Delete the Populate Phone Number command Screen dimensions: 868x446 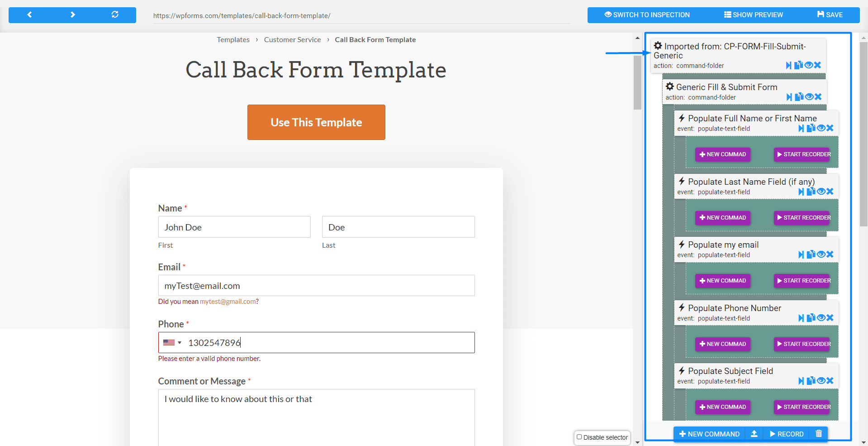click(830, 318)
